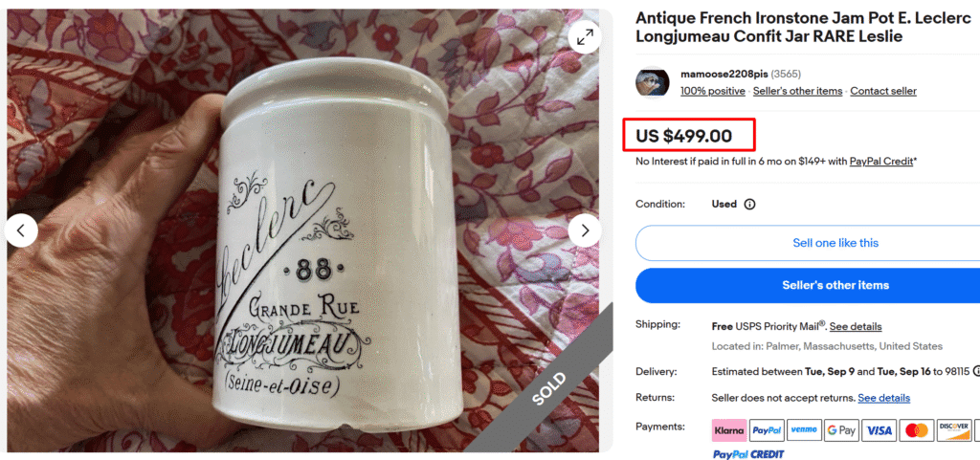Click the 'Contact seller' link
Screen dimensions: 980x460
[882, 91]
